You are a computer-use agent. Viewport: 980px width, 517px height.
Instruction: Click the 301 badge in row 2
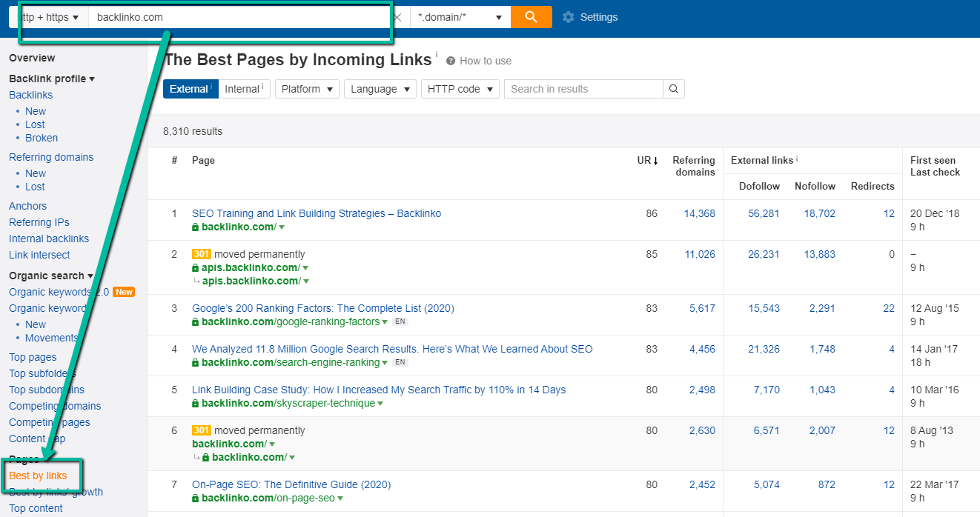[x=202, y=254]
